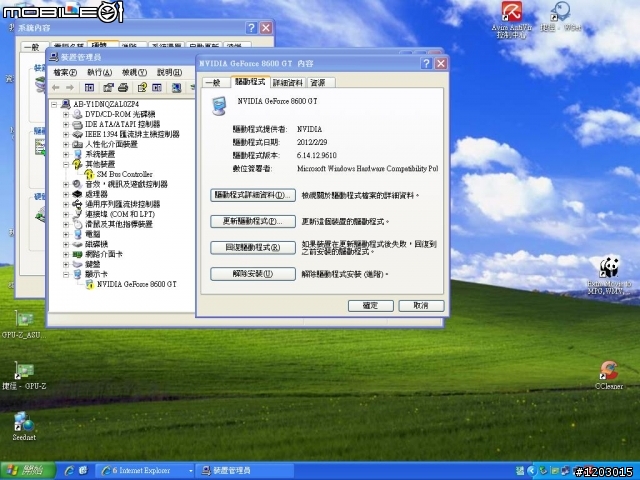
Task: Click the 驅動程式詳細資料(D)... button
Action: pyautogui.click(x=253, y=195)
